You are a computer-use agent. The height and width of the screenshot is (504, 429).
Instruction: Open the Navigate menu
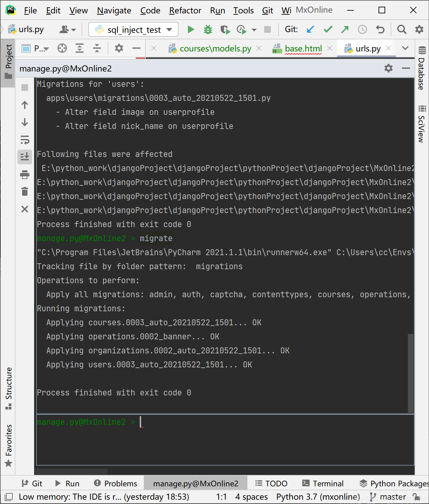114,10
